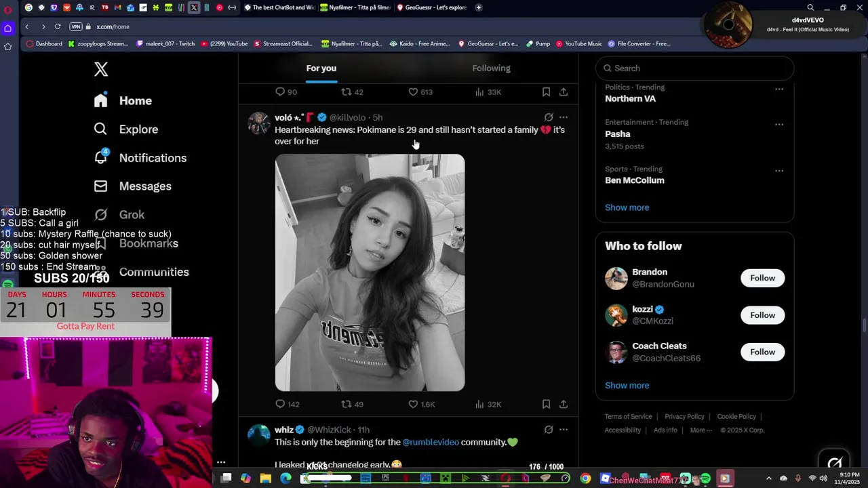The height and width of the screenshot is (488, 868).
Task: Click the Search field on X
Action: tap(694, 68)
